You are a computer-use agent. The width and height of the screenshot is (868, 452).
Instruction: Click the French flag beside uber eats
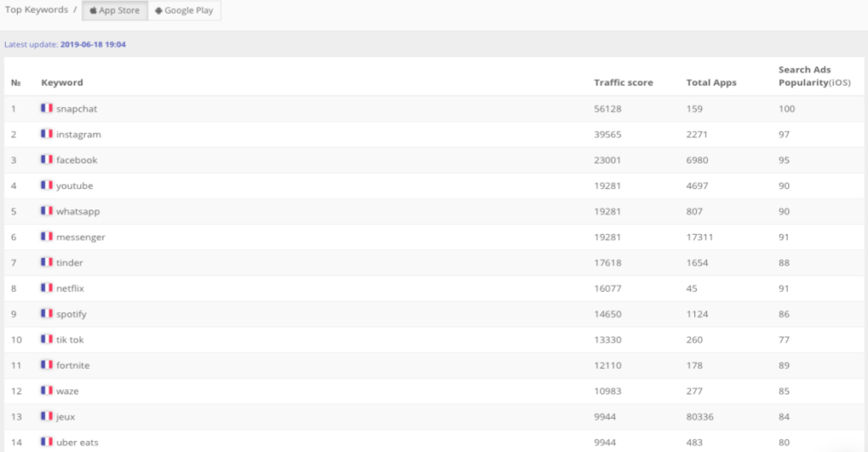coord(47,442)
